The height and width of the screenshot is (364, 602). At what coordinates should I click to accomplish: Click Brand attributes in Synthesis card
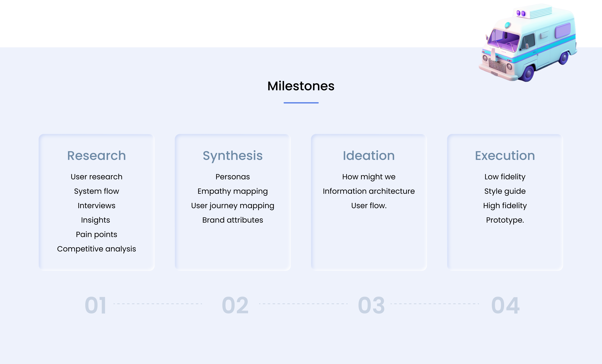click(233, 220)
